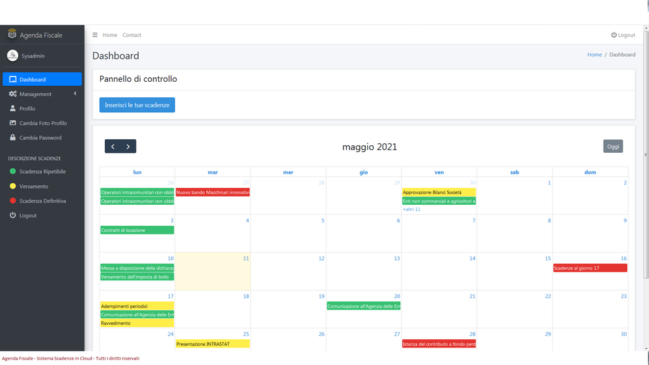Click the top-right Logout power icon
Screen dimensions: 649x365
[x=614, y=35]
